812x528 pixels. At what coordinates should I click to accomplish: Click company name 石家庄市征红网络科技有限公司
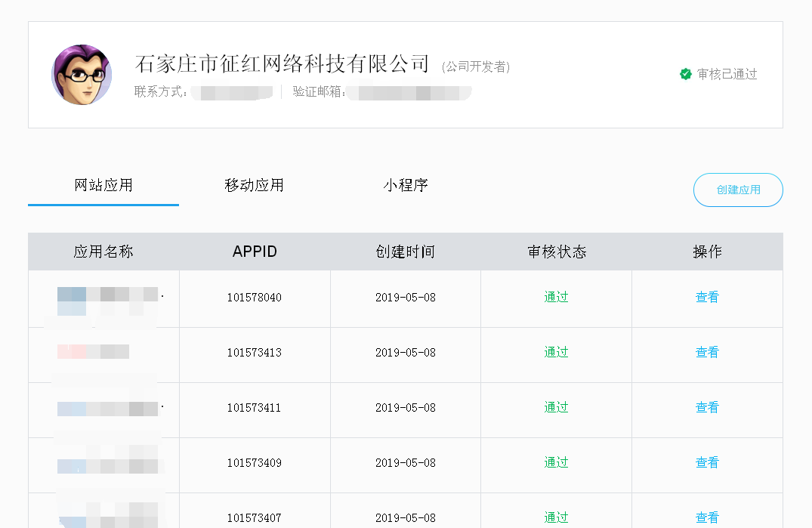pyautogui.click(x=283, y=63)
